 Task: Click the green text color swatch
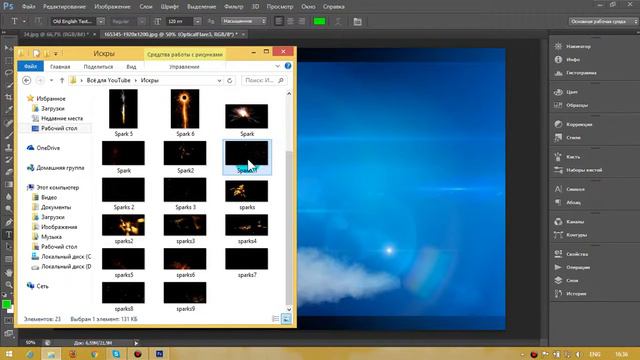point(320,21)
